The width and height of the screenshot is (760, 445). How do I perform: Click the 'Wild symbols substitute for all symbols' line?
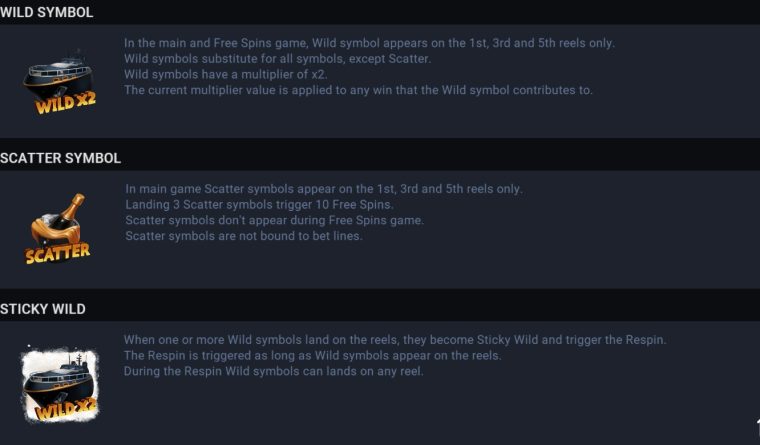click(x=277, y=59)
